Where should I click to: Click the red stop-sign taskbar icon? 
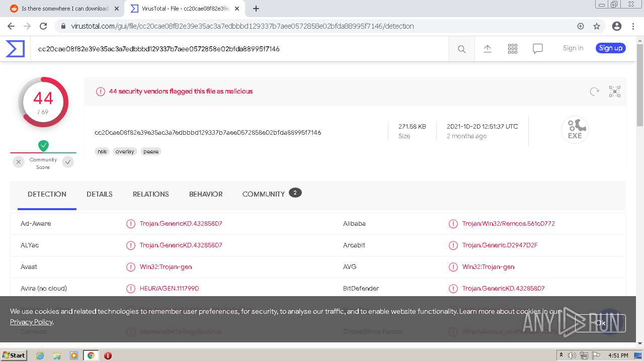tap(108, 355)
